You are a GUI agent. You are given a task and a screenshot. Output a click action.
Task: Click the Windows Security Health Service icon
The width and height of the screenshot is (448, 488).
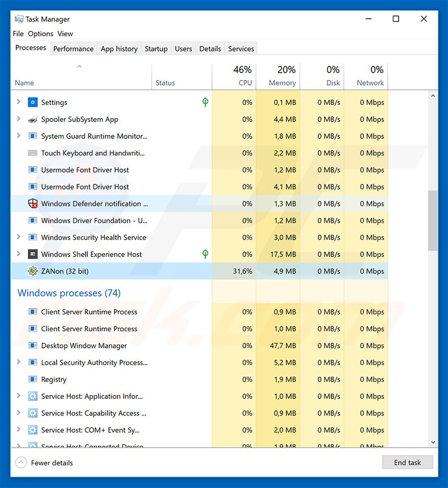pos(33,237)
